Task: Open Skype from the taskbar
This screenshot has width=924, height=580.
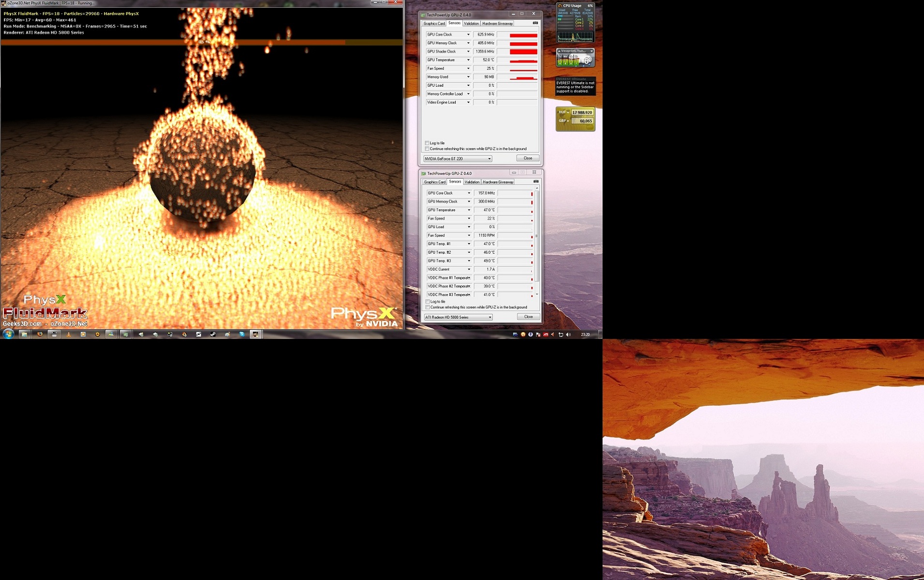Action: 242,334
